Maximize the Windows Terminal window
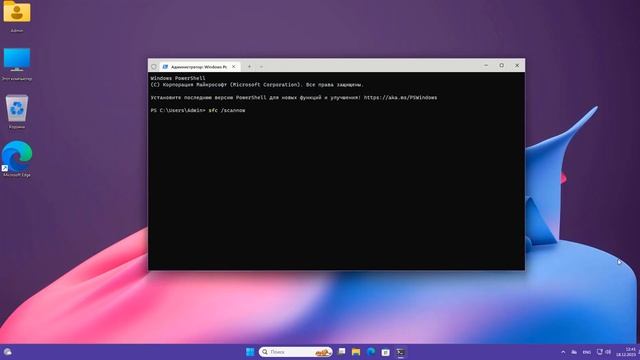The width and height of the screenshot is (640, 360). [x=501, y=65]
